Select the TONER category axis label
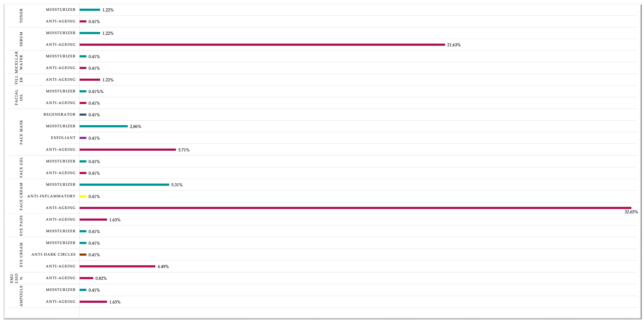Screen dimensions: 644x322 21,15
